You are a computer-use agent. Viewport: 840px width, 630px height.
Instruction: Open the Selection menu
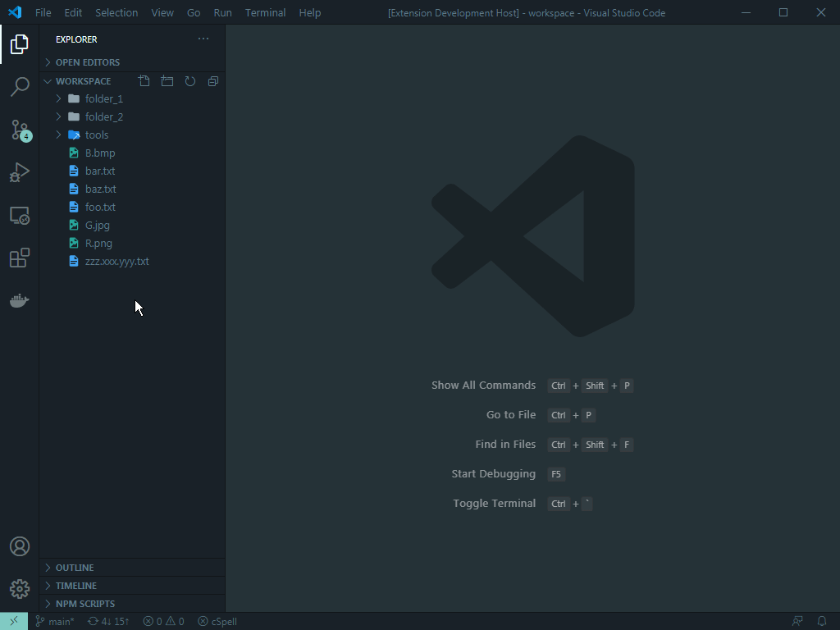click(116, 12)
